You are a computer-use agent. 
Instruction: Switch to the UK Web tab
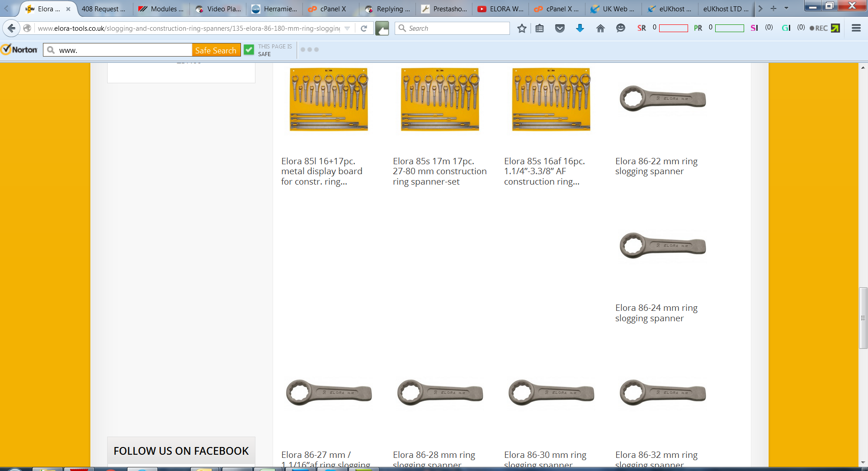613,9
